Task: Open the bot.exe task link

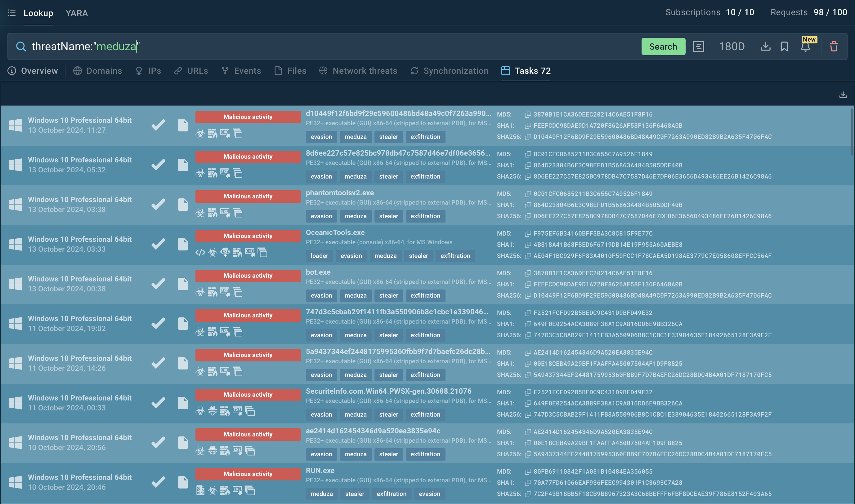Action: [x=318, y=272]
